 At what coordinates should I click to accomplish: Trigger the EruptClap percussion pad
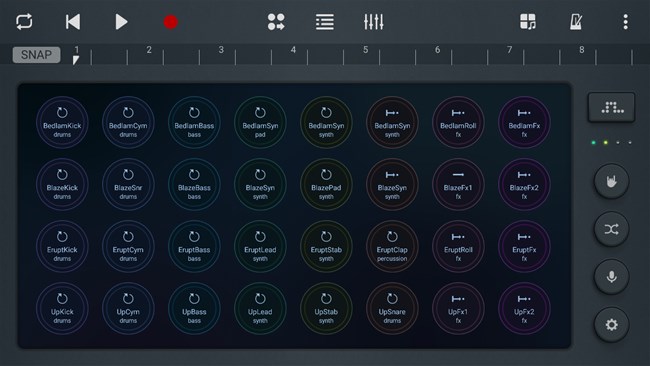392,246
